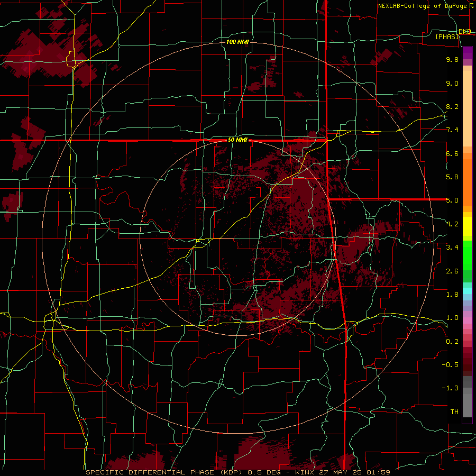476x476 pixels.
Task: Pick the peach segment of the color bar
Action: point(467,108)
